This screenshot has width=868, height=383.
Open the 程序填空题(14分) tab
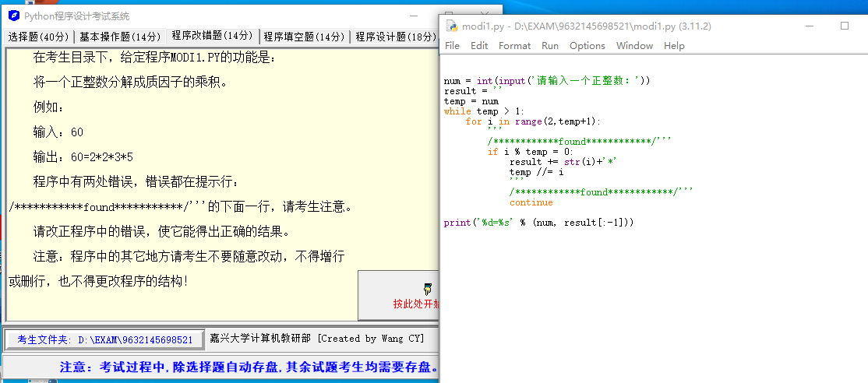click(304, 37)
